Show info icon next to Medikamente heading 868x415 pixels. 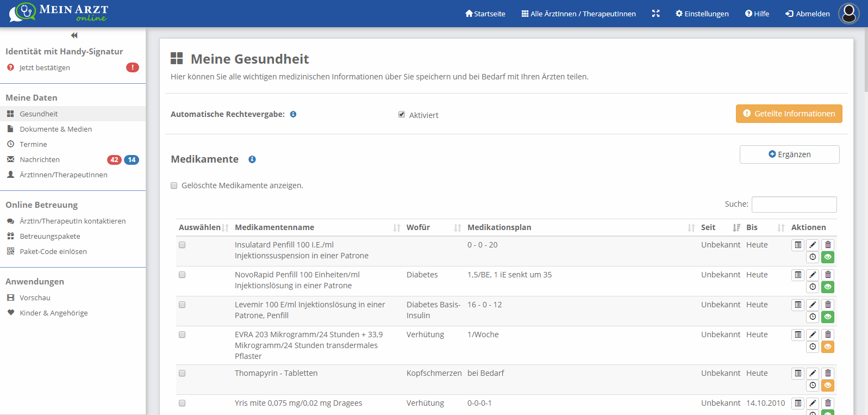coord(252,159)
